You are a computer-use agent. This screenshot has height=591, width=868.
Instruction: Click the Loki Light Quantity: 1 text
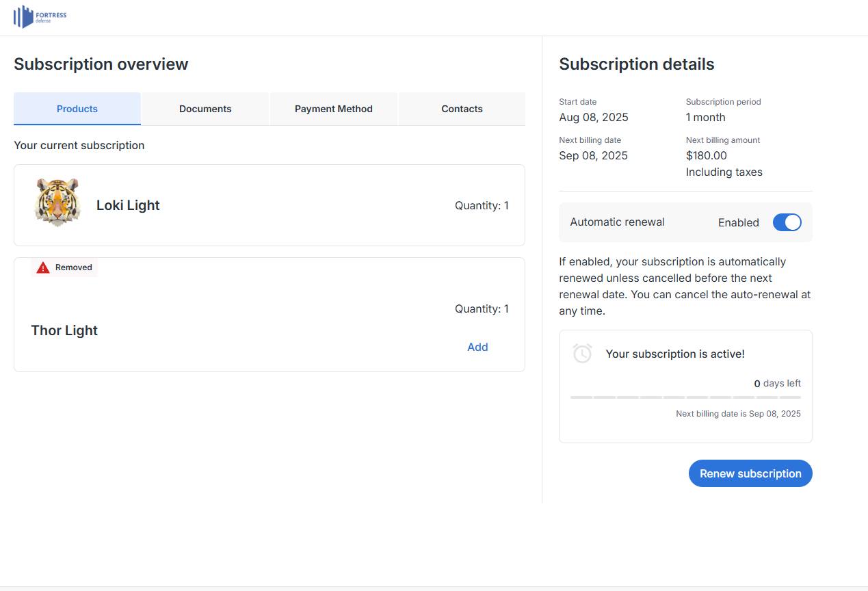point(482,205)
